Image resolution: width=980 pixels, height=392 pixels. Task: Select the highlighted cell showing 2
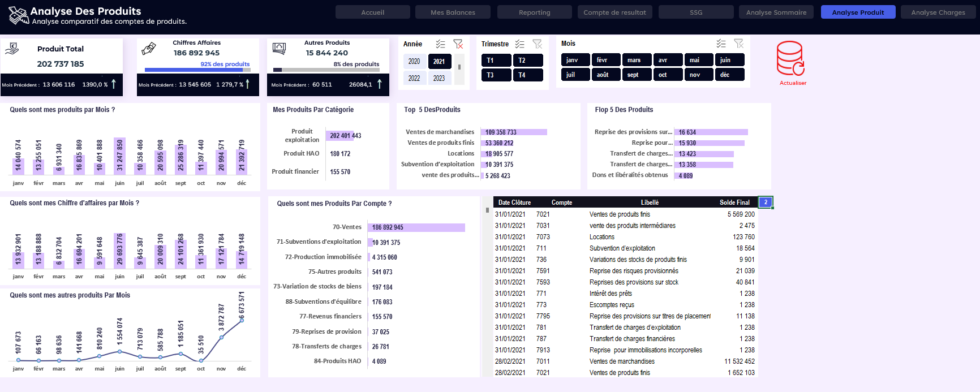tap(766, 202)
